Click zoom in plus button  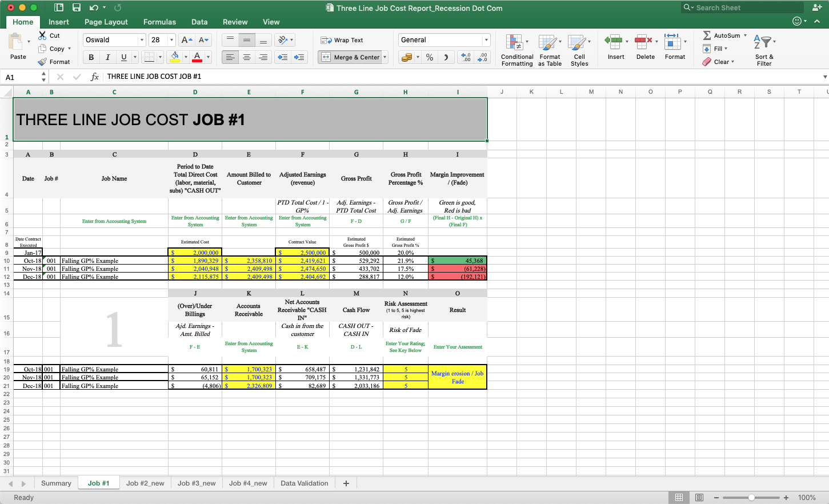(786, 498)
